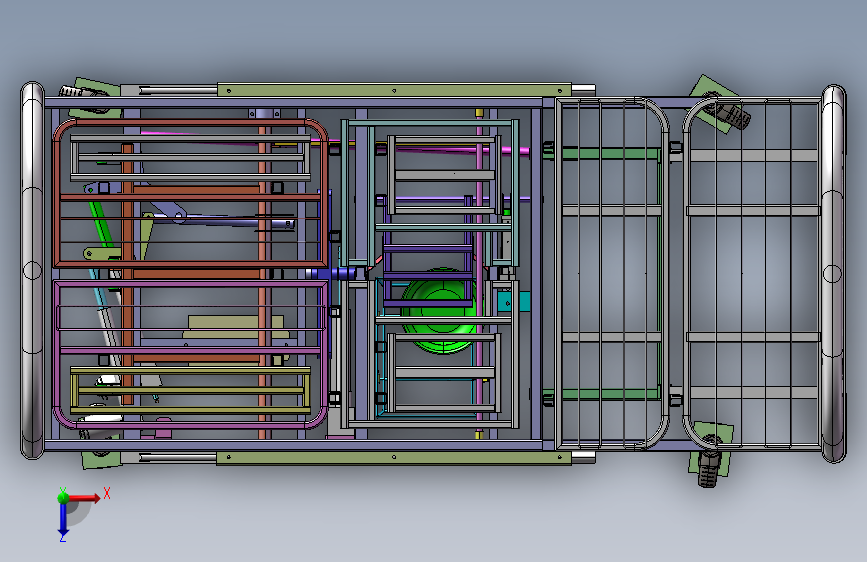Select the upper right caster wheel
Image resolution: width=867 pixels, height=562 pixels.
[733, 115]
